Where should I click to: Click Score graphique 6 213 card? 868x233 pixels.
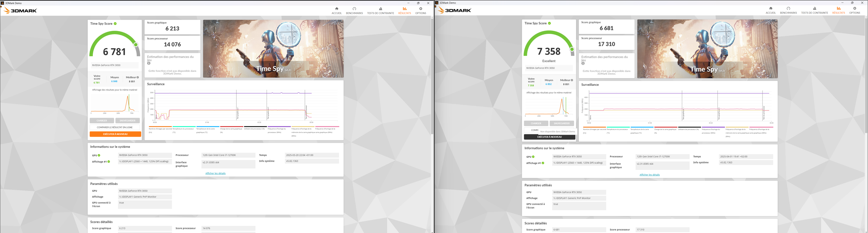tap(172, 27)
